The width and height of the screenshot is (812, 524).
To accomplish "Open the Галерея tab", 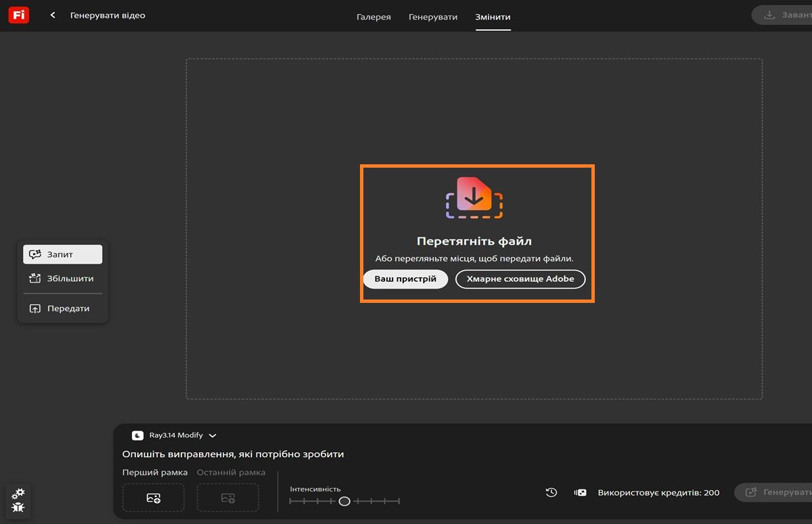I will tap(374, 17).
